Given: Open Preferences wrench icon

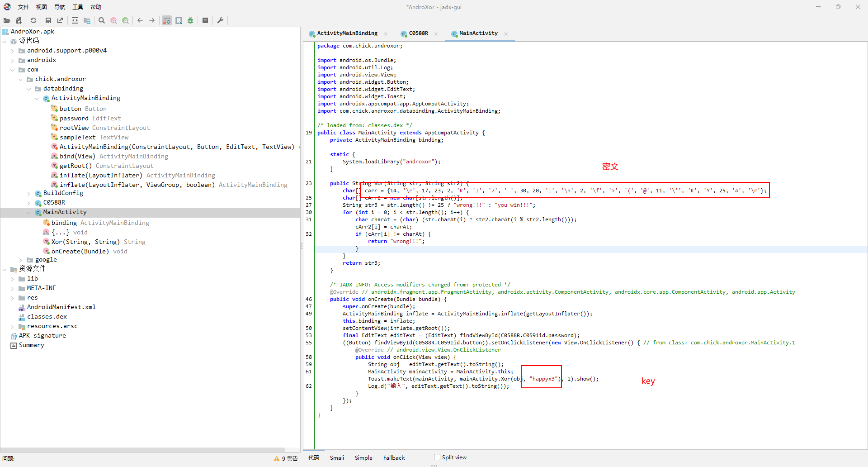Looking at the screenshot, I should click(x=220, y=20).
